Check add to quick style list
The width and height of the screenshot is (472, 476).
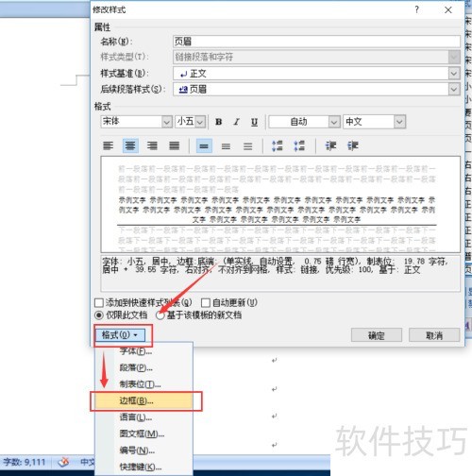pyautogui.click(x=99, y=303)
